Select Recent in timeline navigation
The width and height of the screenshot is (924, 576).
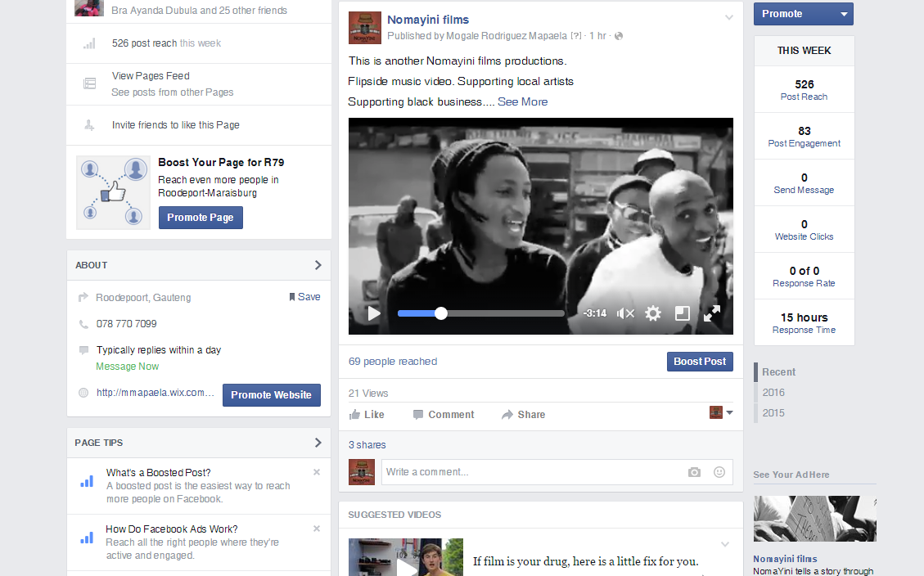point(778,372)
